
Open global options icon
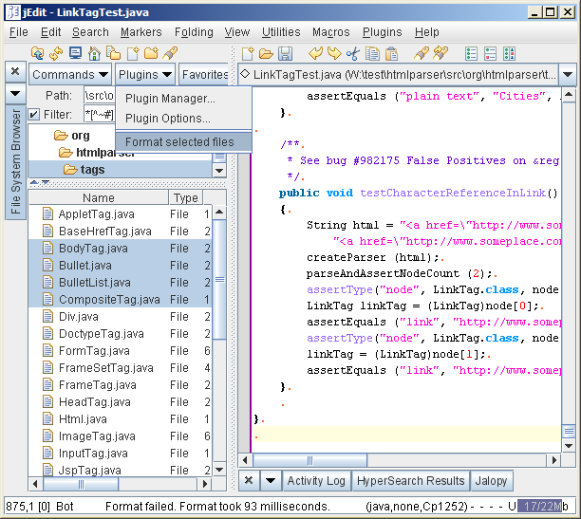click(490, 54)
